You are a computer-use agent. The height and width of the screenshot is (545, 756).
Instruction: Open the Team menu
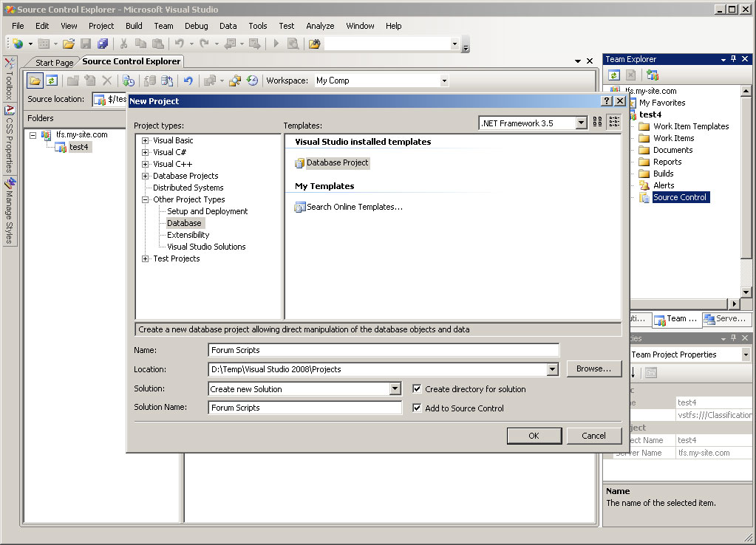coord(163,26)
